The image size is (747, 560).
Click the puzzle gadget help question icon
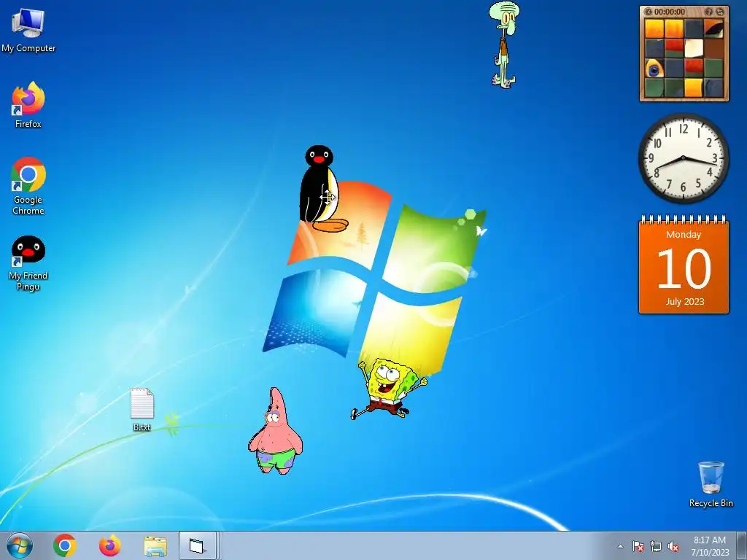[708, 12]
